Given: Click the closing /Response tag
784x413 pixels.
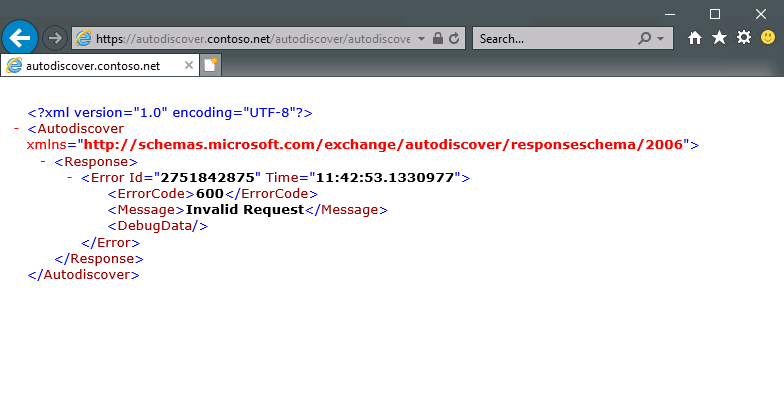Looking at the screenshot, I should [99, 258].
